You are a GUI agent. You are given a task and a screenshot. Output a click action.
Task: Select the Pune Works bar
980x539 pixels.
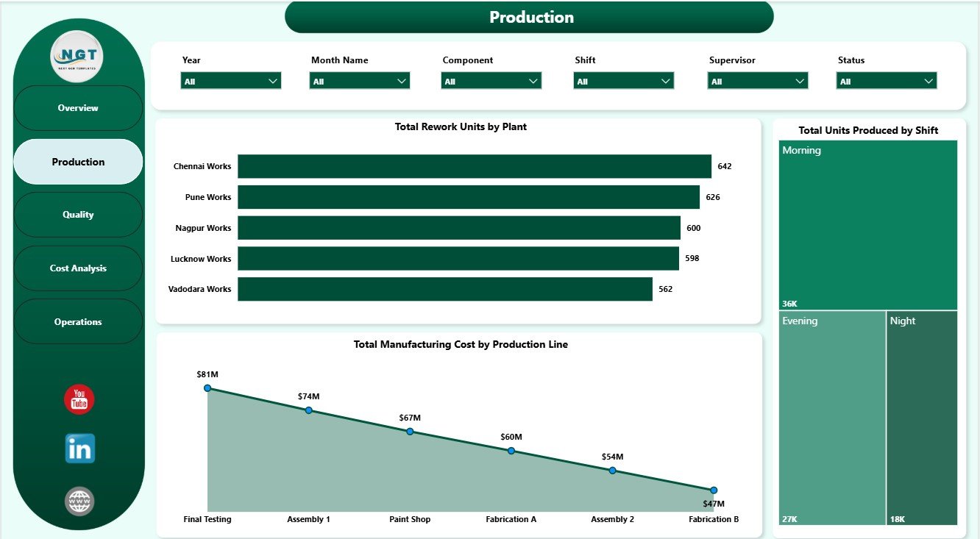tap(469, 197)
